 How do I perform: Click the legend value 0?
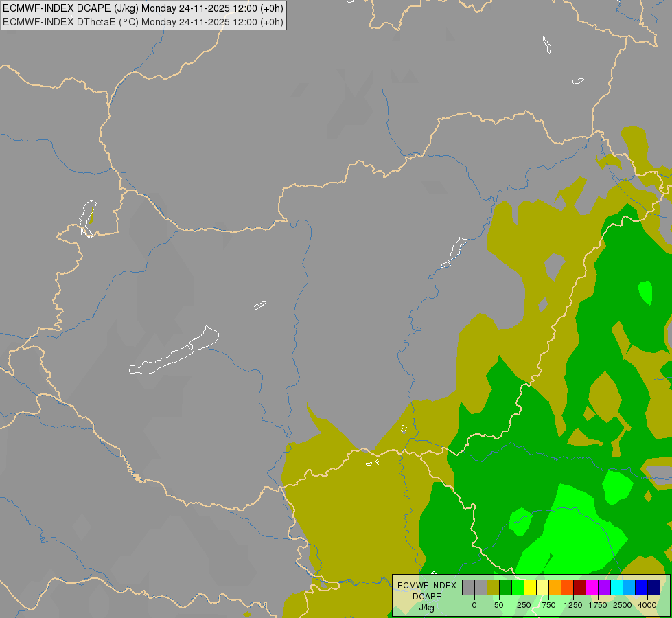click(474, 605)
